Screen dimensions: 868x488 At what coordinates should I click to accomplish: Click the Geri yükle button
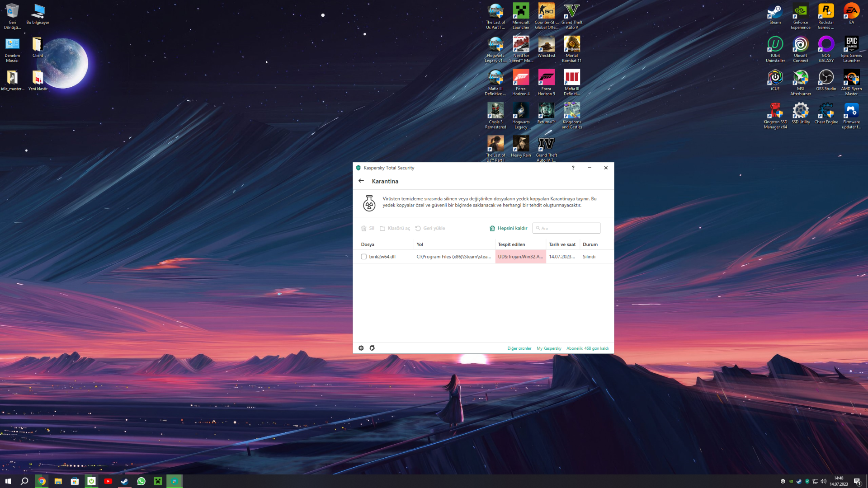click(x=430, y=228)
